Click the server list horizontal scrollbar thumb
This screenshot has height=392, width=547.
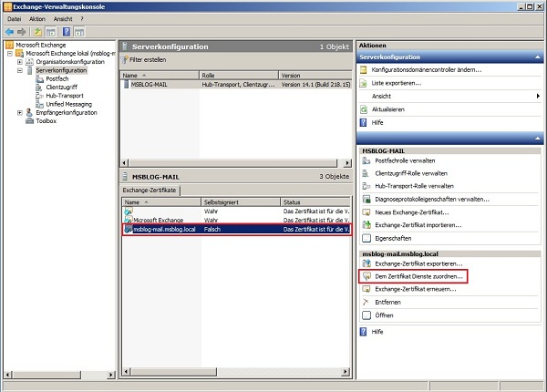pyautogui.click(x=233, y=163)
